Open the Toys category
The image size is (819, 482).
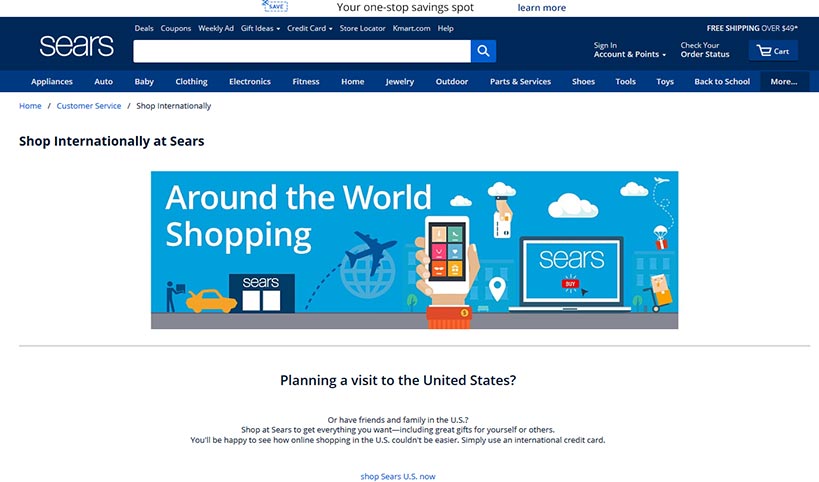(665, 81)
